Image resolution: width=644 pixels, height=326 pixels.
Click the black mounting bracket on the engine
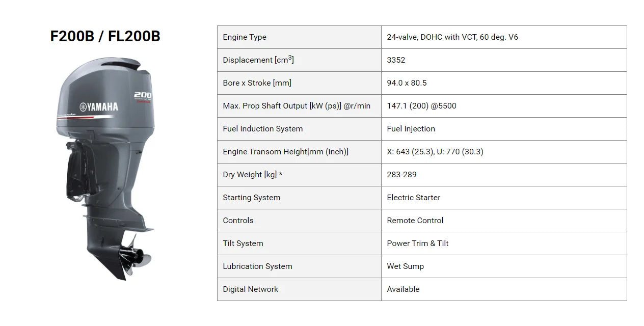point(78,171)
